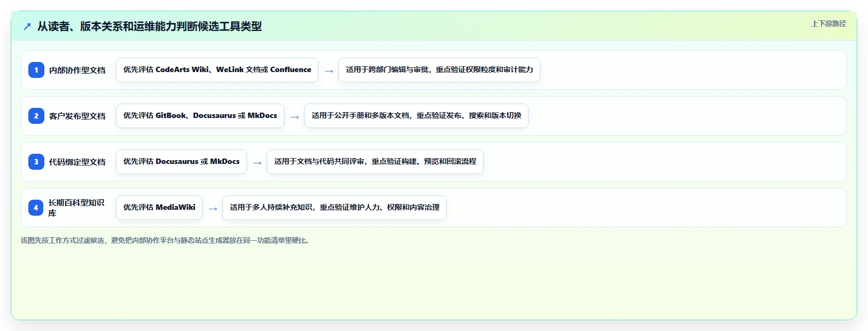868x331 pixels.
Task: Click the box 适用于公开手册和多版本文档
Action: 416,116
